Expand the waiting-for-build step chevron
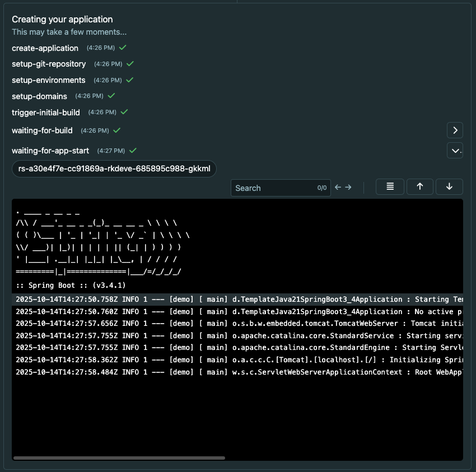This screenshot has height=472, width=476. 455,130
